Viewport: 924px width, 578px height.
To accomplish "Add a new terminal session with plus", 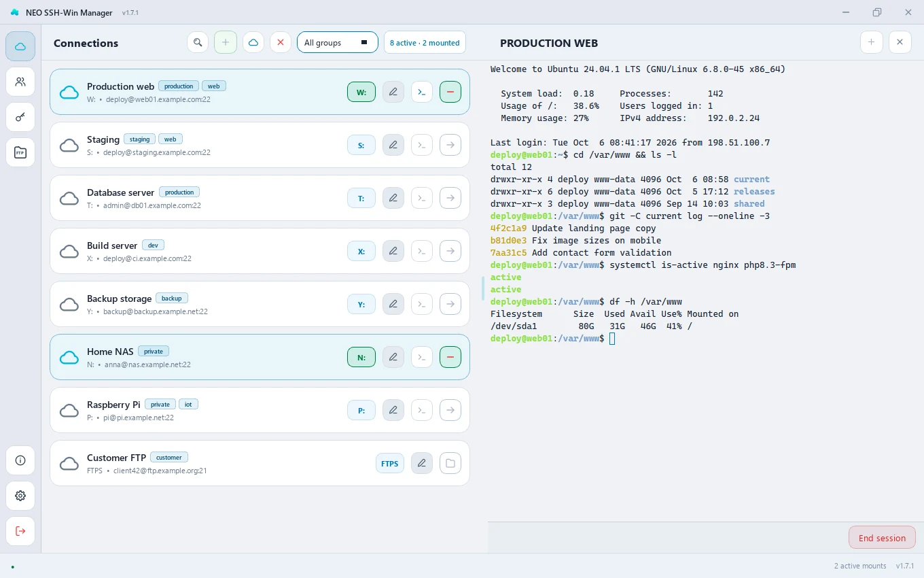I will [871, 42].
